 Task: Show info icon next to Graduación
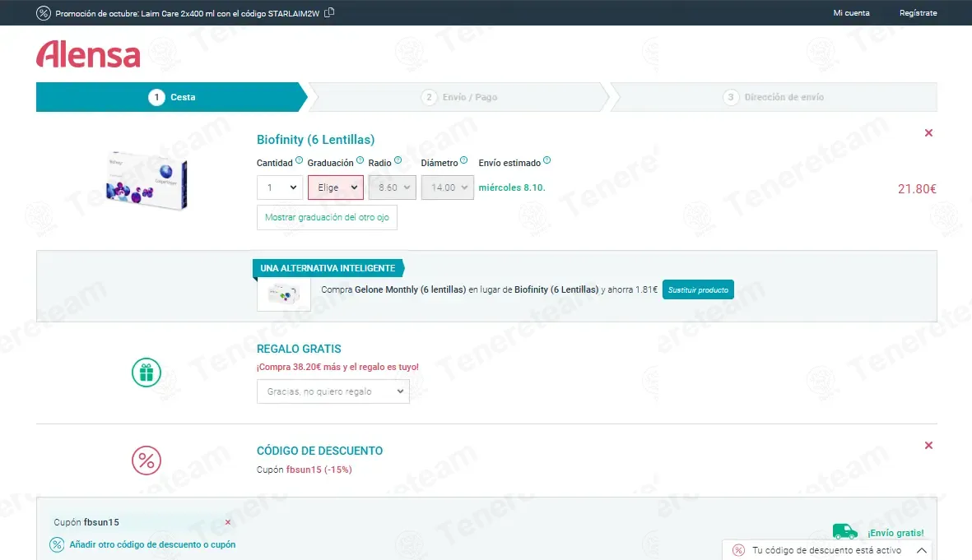pos(360,160)
